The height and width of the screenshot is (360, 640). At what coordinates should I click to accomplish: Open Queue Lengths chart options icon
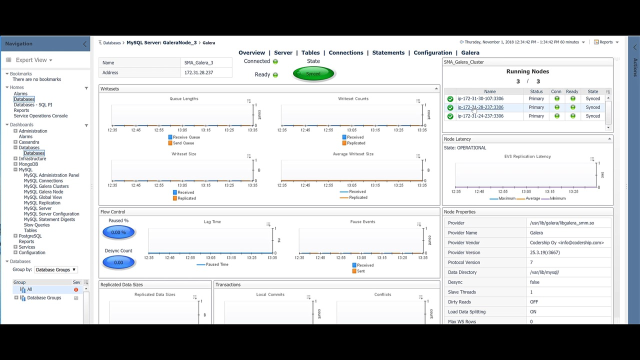pyautogui.click(x=249, y=101)
